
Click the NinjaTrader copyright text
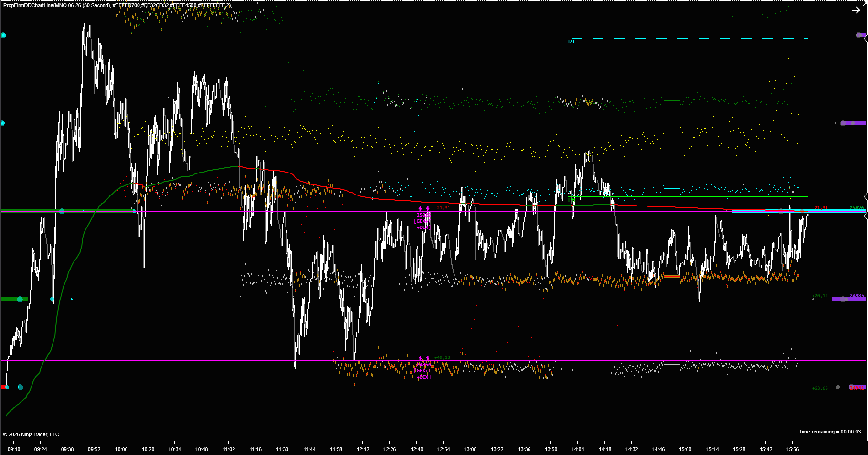32,434
